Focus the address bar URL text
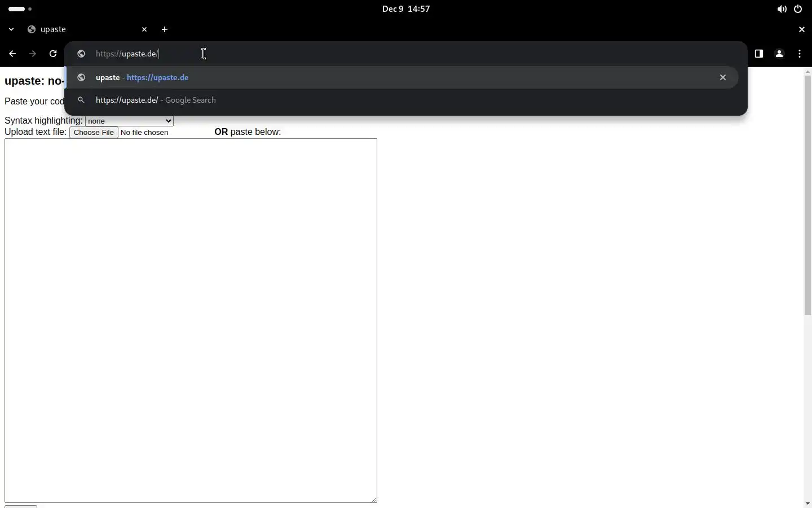Image resolution: width=812 pixels, height=508 pixels. tap(127, 54)
